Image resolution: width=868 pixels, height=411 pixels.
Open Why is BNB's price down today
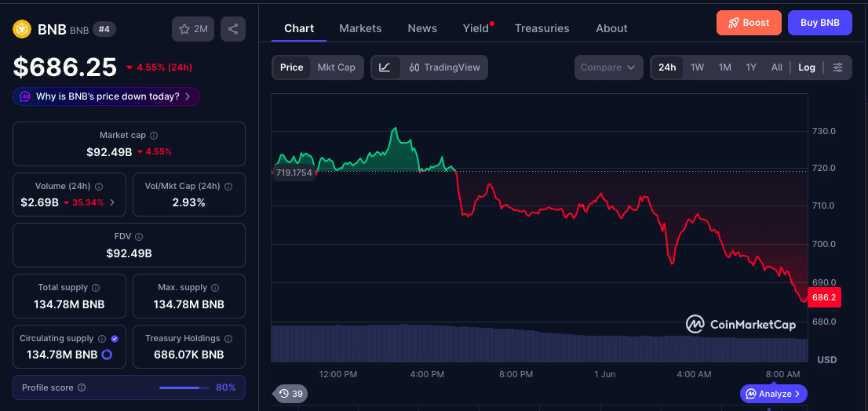coord(106,96)
